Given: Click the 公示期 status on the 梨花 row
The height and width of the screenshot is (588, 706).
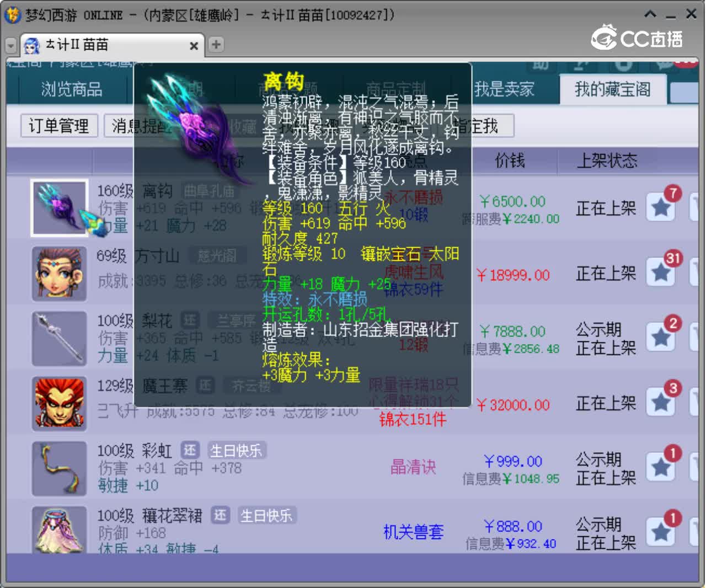Looking at the screenshot, I should [x=598, y=330].
